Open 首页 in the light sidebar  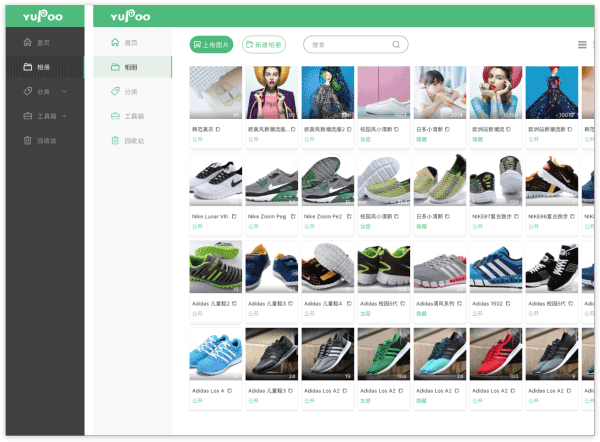pos(132,42)
